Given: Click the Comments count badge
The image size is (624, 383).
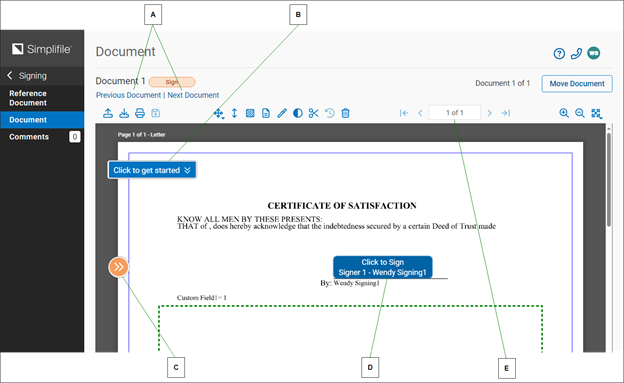Looking at the screenshot, I should (x=74, y=137).
